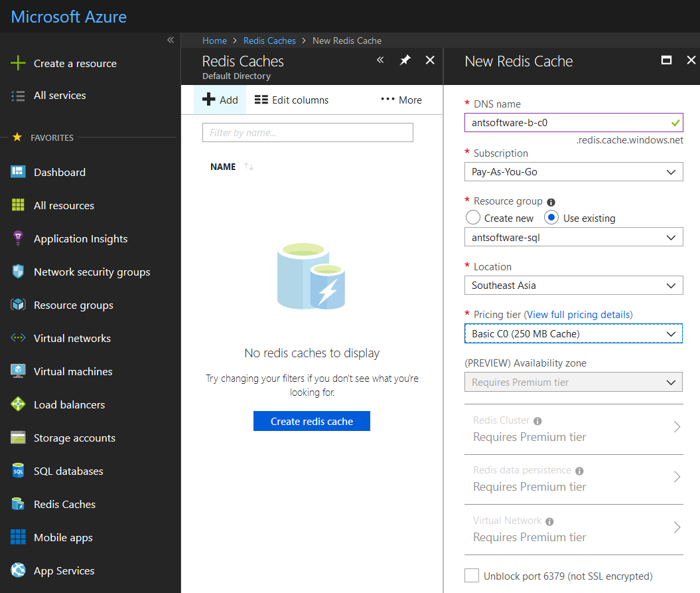Viewport: 700px width, 593px height.
Task: Open Resource groups from favorites
Action: 74,305
